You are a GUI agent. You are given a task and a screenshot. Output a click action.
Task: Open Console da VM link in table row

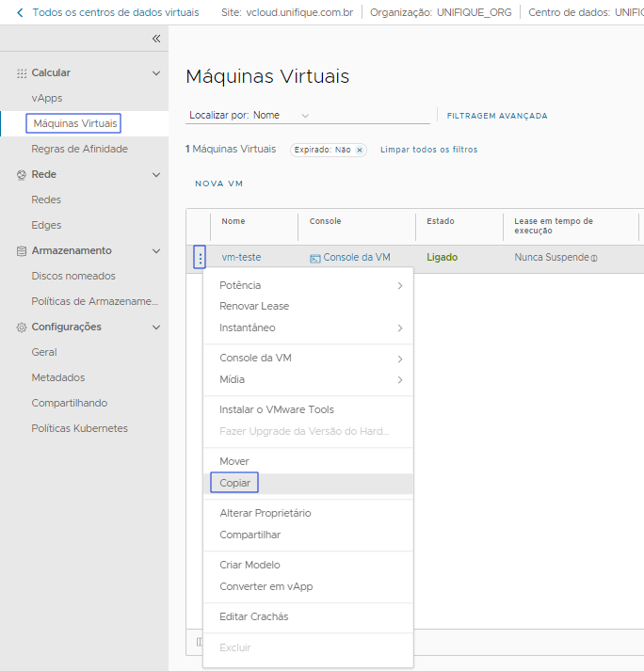357,258
